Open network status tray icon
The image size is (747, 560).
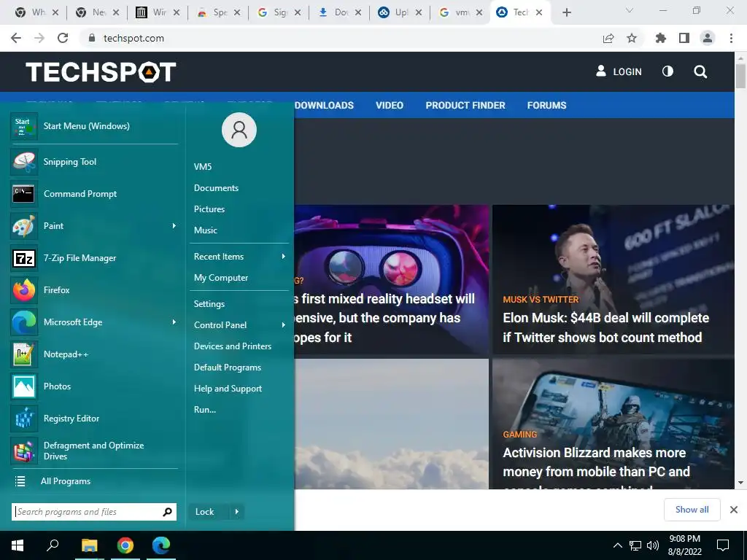pos(635,545)
